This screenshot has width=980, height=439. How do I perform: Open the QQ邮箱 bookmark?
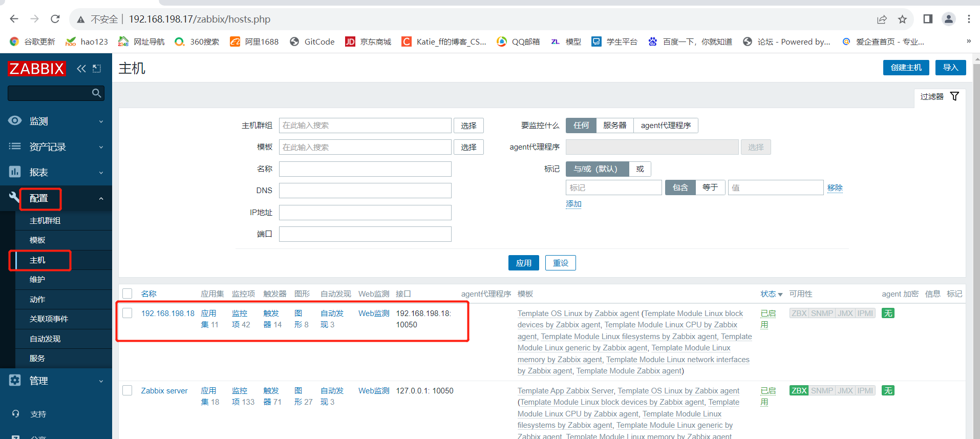[518, 41]
